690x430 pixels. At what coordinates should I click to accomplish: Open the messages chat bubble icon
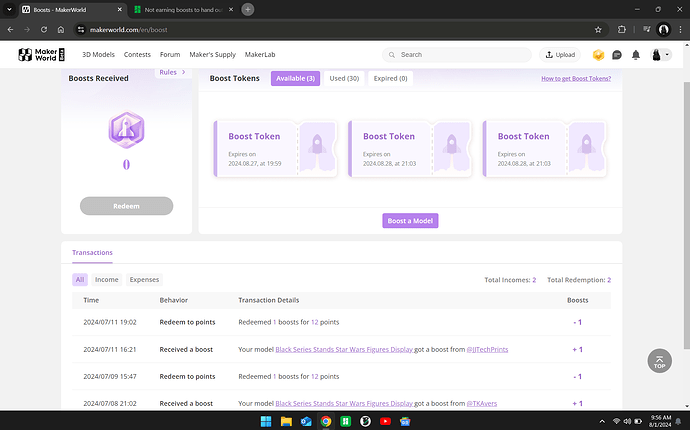pos(617,55)
